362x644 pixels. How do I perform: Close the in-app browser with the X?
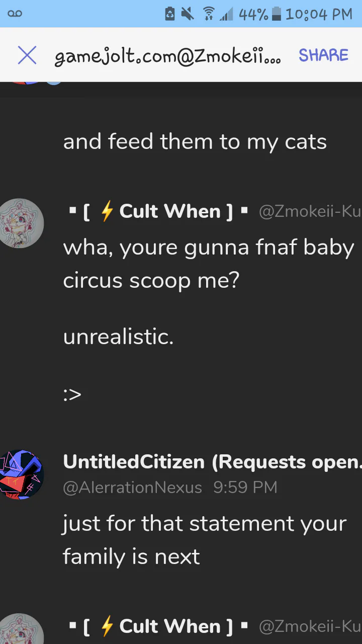[x=27, y=55]
